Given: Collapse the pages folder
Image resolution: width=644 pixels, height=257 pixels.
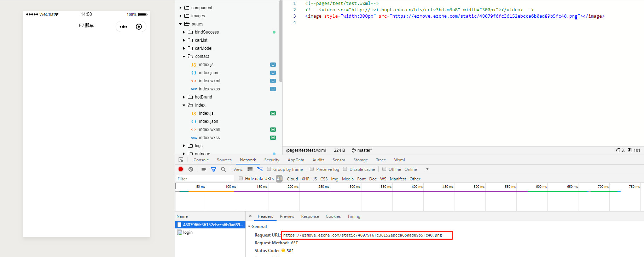Looking at the screenshot, I should coord(180,24).
